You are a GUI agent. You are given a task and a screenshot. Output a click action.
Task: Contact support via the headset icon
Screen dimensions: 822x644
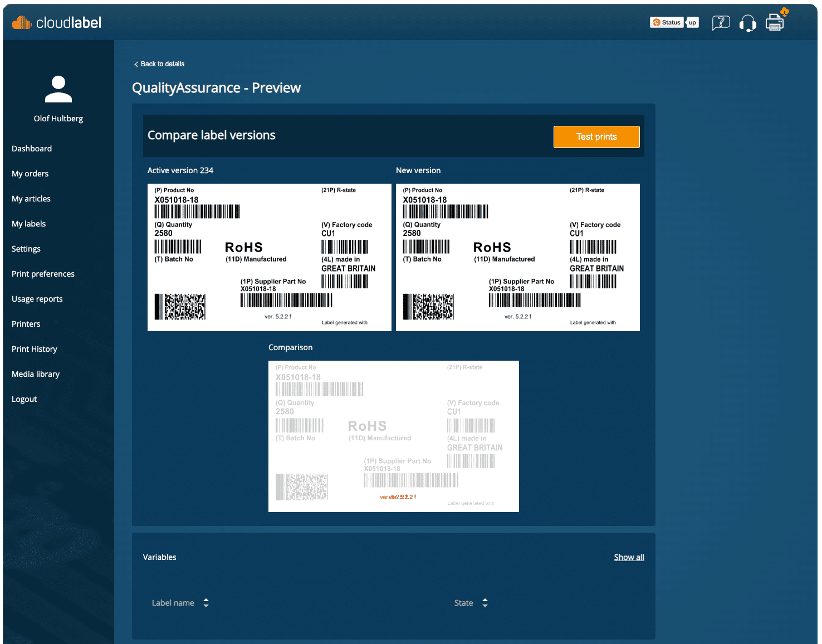(748, 23)
